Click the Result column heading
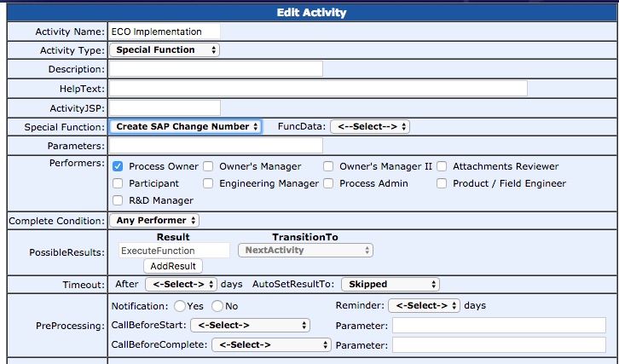The image size is (619, 364). [173, 237]
